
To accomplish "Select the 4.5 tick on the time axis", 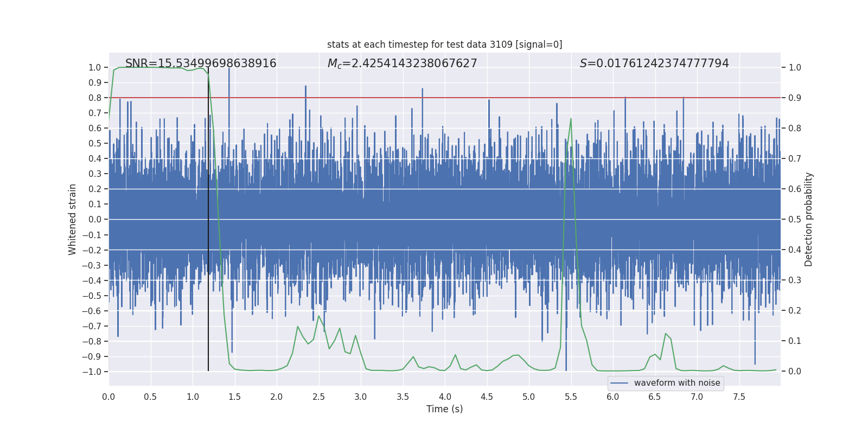I will click(x=487, y=397).
